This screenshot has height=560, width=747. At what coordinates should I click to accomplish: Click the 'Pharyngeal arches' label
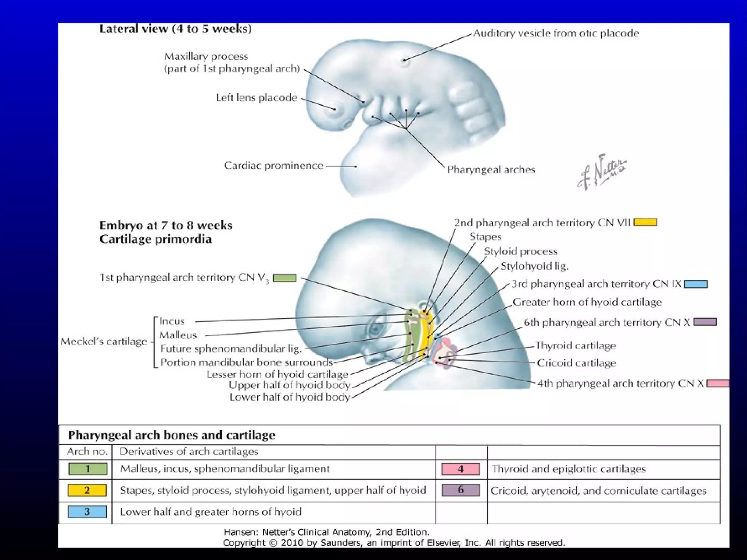491,170
